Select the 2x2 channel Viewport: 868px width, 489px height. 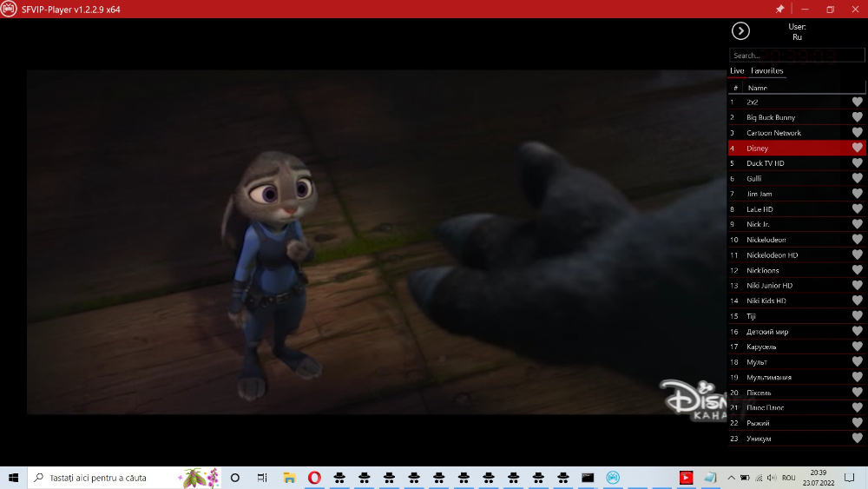(x=796, y=102)
